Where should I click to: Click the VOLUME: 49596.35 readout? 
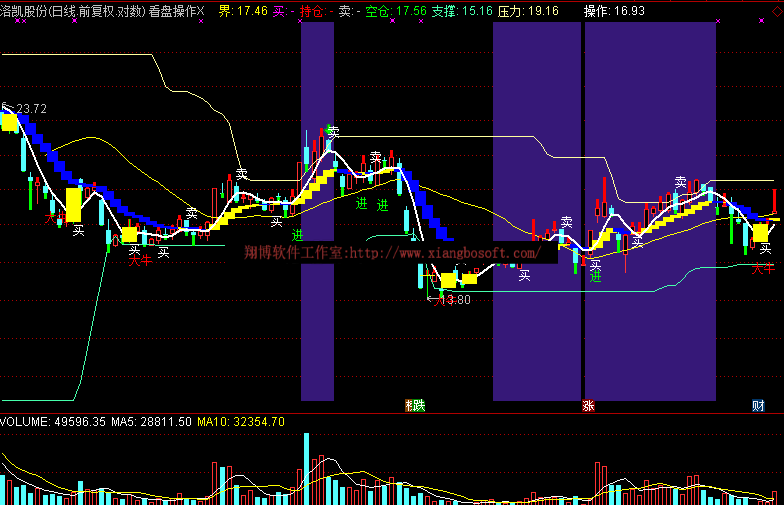coord(53,422)
